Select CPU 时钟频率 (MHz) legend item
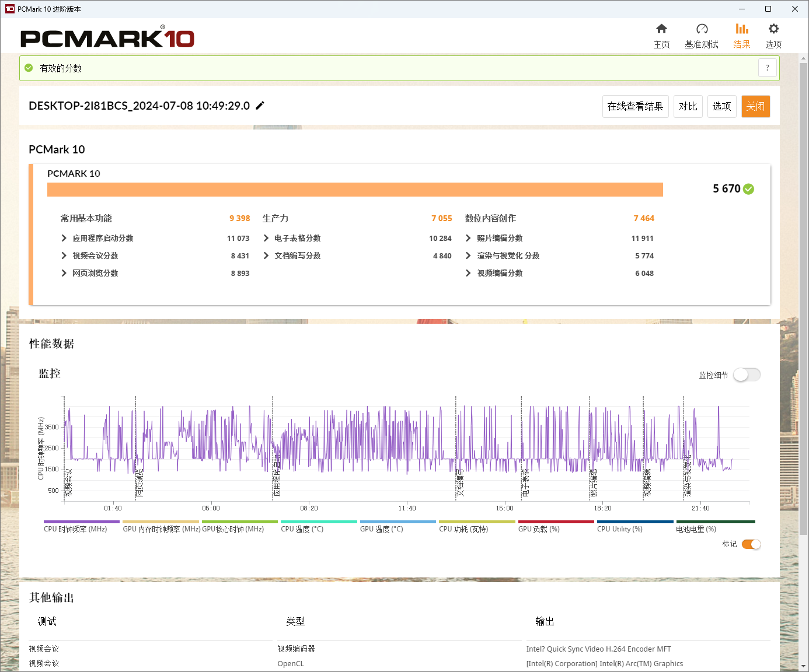This screenshot has height=672, width=809. click(x=81, y=527)
